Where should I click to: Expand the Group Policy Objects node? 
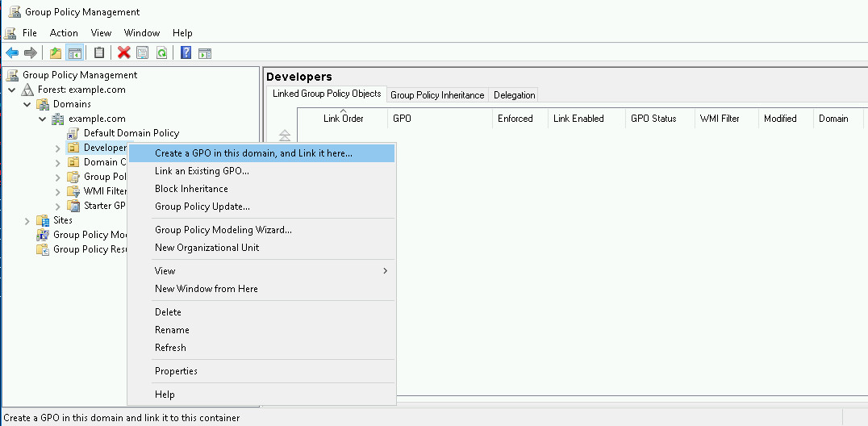(x=57, y=177)
